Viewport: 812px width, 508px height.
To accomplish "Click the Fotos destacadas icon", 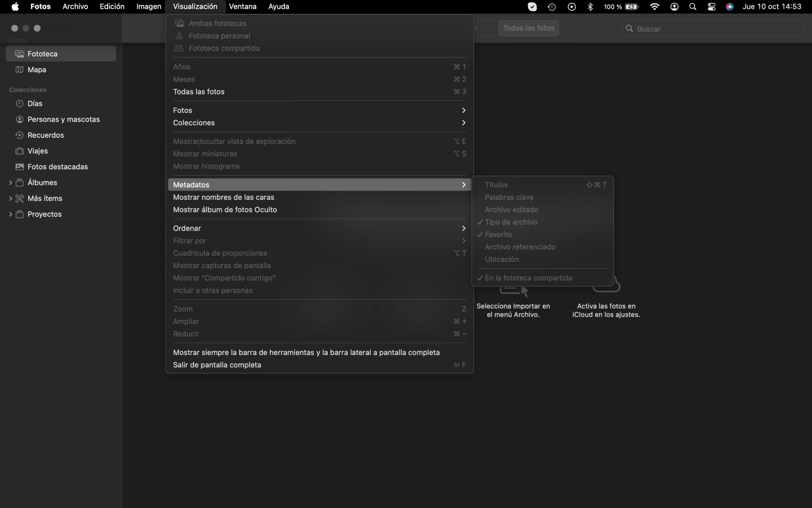I will pyautogui.click(x=19, y=167).
